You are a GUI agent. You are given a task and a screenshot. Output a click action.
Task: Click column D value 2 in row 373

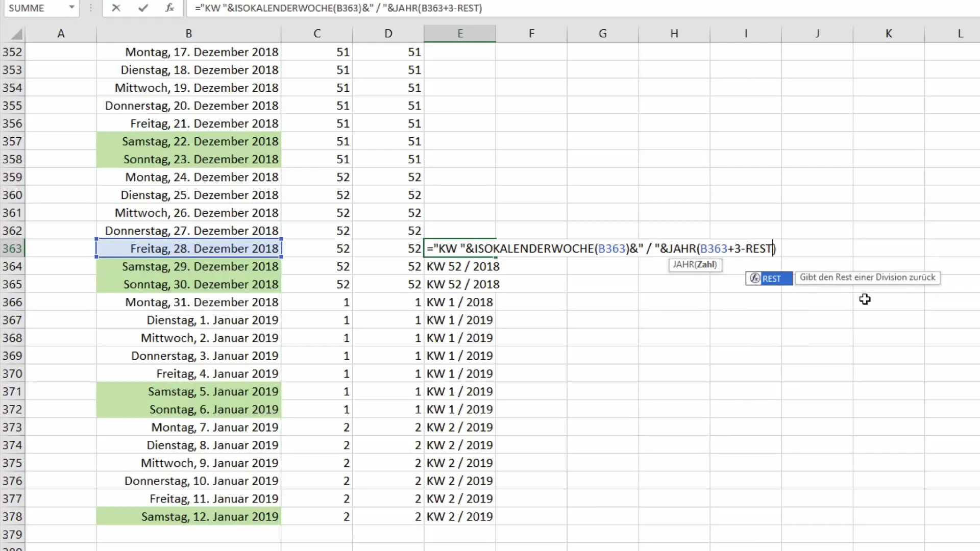click(418, 427)
